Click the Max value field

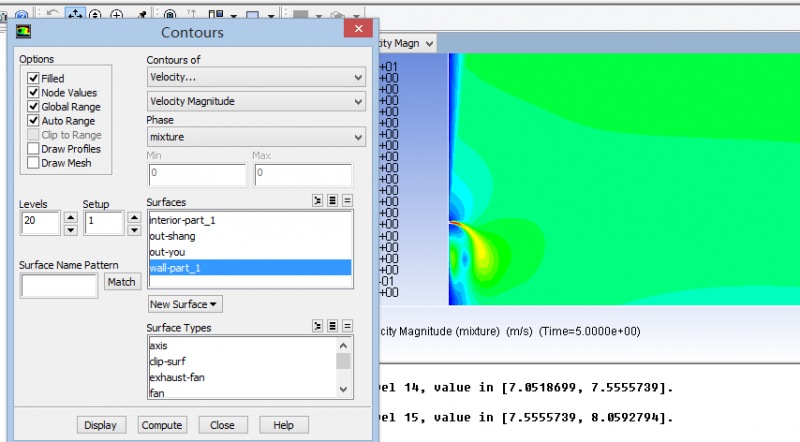pos(303,175)
